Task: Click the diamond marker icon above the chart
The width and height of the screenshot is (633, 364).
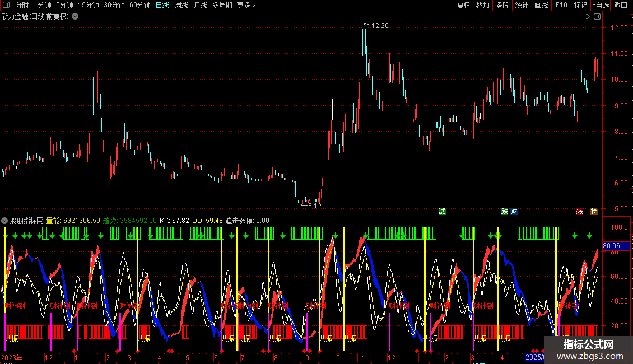Action: pos(587,17)
